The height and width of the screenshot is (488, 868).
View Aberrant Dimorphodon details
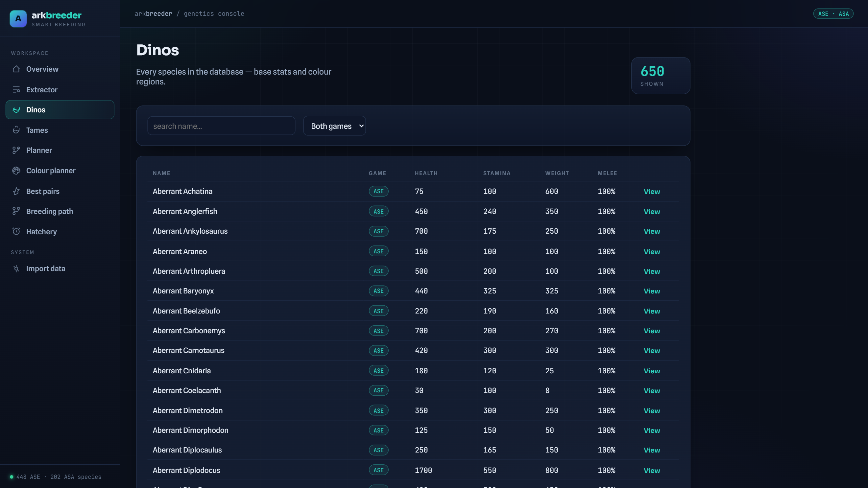click(x=651, y=430)
